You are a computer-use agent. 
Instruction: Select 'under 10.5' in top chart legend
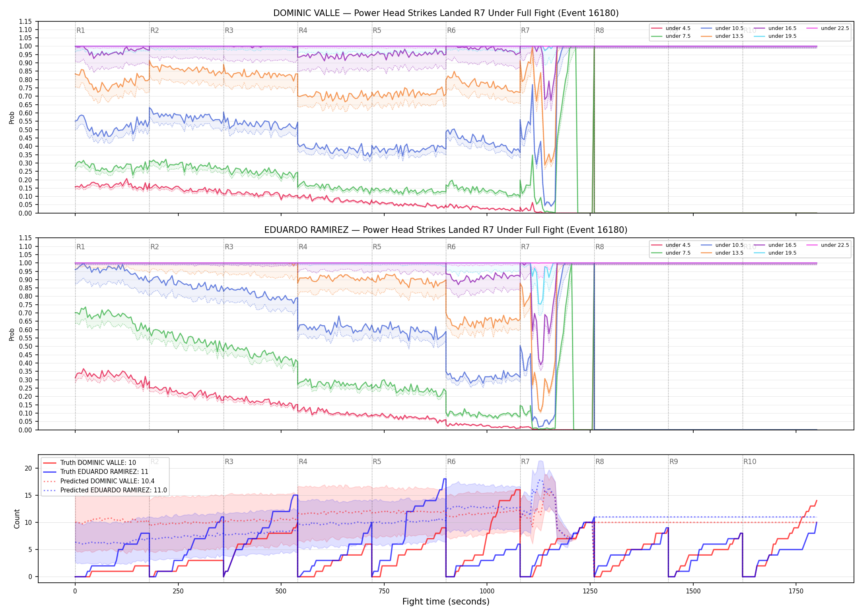tap(722, 28)
